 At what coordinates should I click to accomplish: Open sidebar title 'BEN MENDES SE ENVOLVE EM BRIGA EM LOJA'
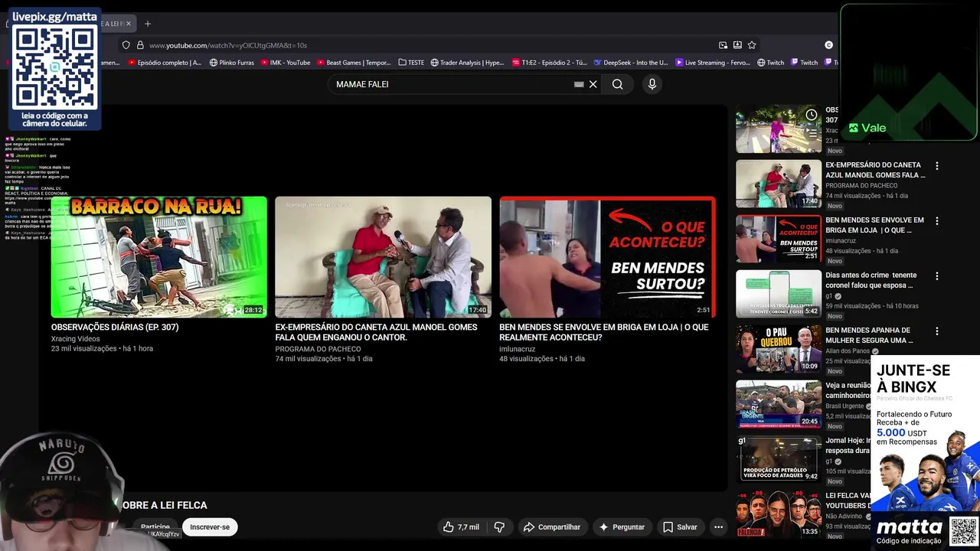[x=874, y=225]
